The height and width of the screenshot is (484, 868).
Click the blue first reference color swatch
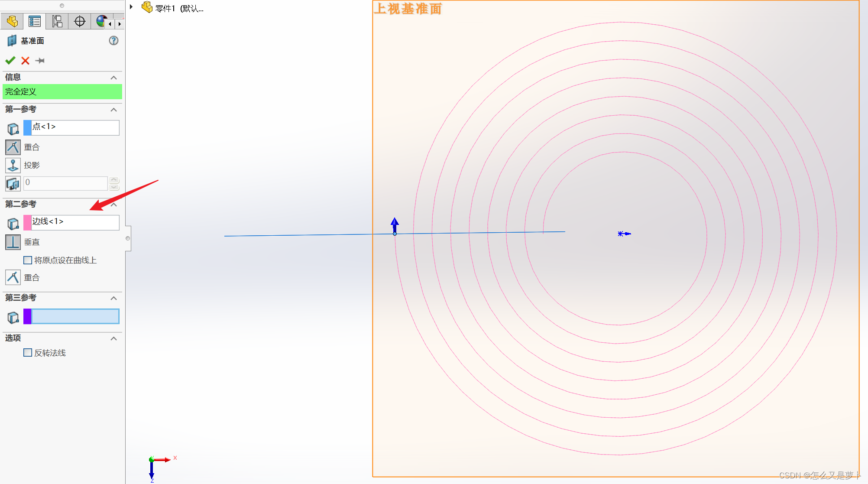tap(27, 127)
